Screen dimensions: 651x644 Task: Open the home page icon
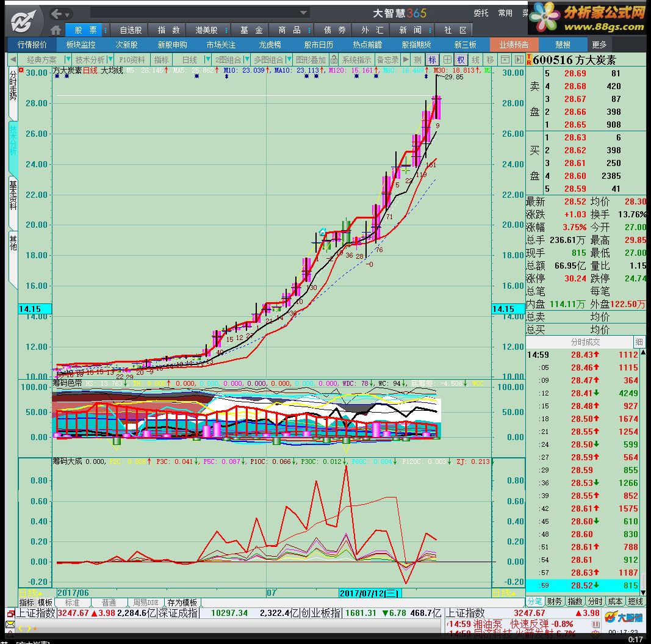(56, 30)
